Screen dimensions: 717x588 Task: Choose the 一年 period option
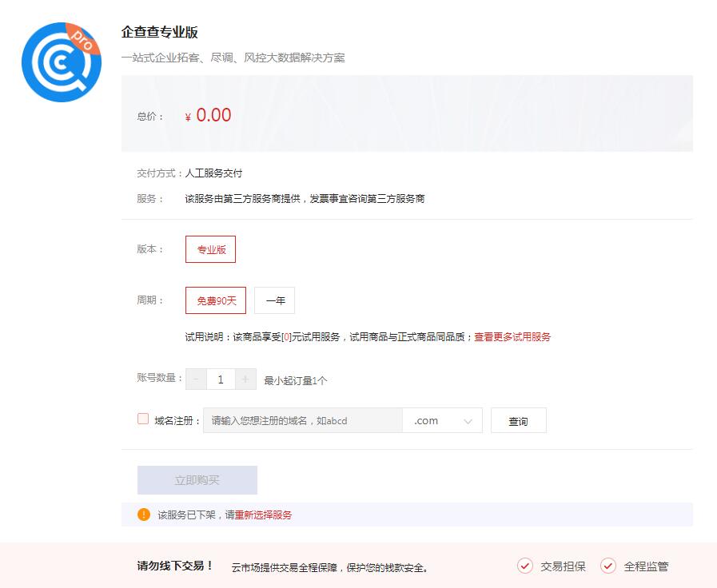coord(275,300)
